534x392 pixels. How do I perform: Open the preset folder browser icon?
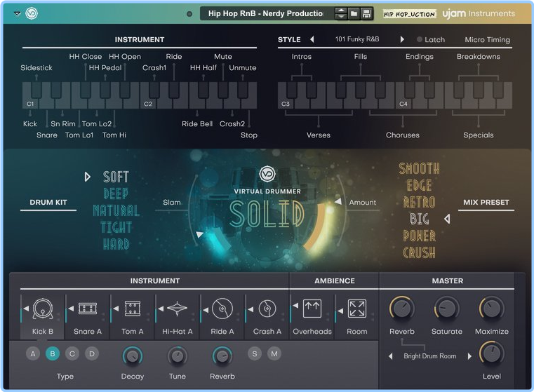tap(354, 13)
